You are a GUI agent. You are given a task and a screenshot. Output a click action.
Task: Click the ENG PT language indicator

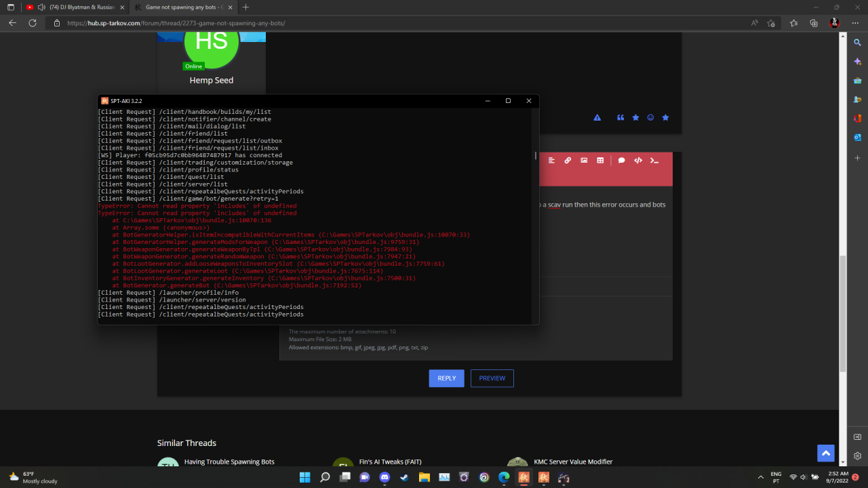point(776,477)
